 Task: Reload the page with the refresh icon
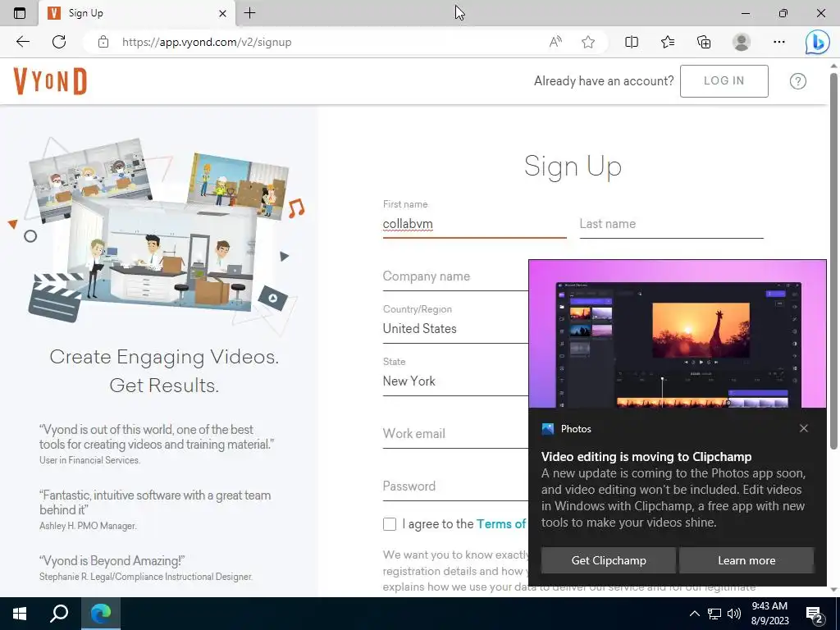(59, 42)
